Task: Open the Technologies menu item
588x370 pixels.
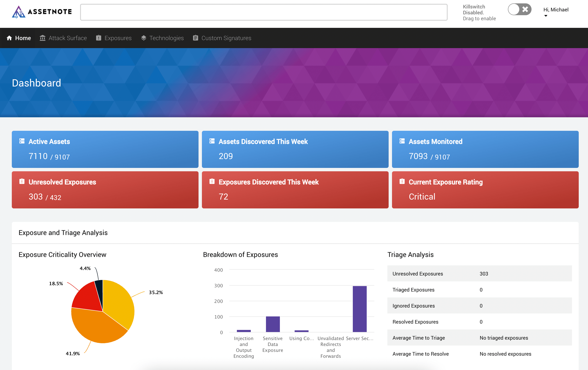Action: tap(166, 38)
